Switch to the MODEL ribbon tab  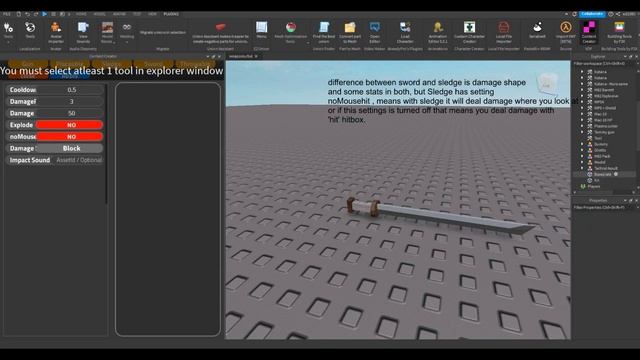[99, 14]
